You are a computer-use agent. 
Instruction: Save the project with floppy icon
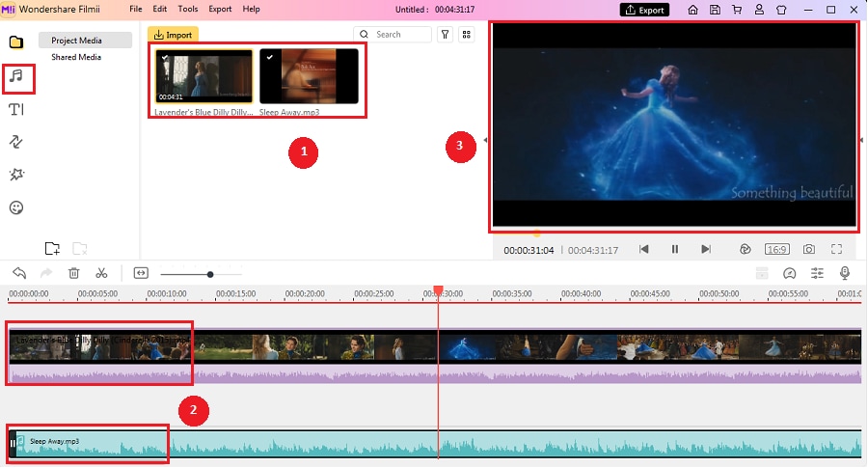tap(716, 10)
